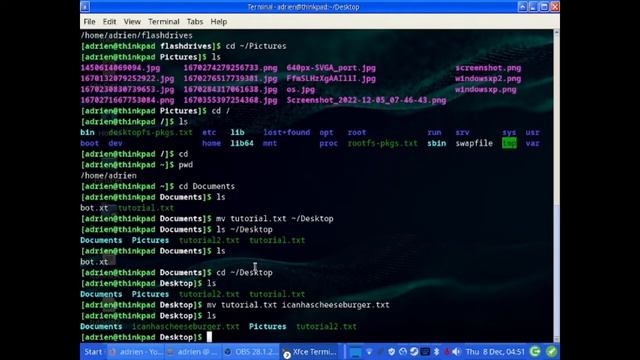Click file name 1670355397254368.jpg
This screenshot has width=640, height=360.
pos(230,100)
